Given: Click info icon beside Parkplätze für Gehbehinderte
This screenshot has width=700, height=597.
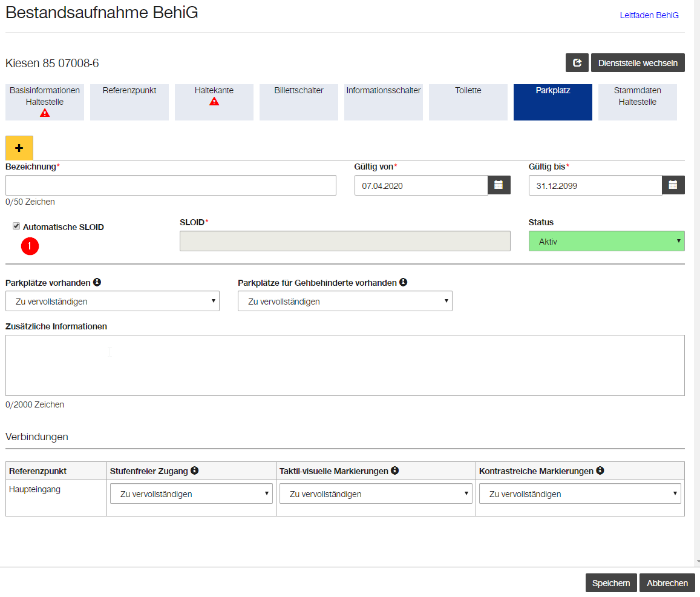Looking at the screenshot, I should tap(403, 282).
